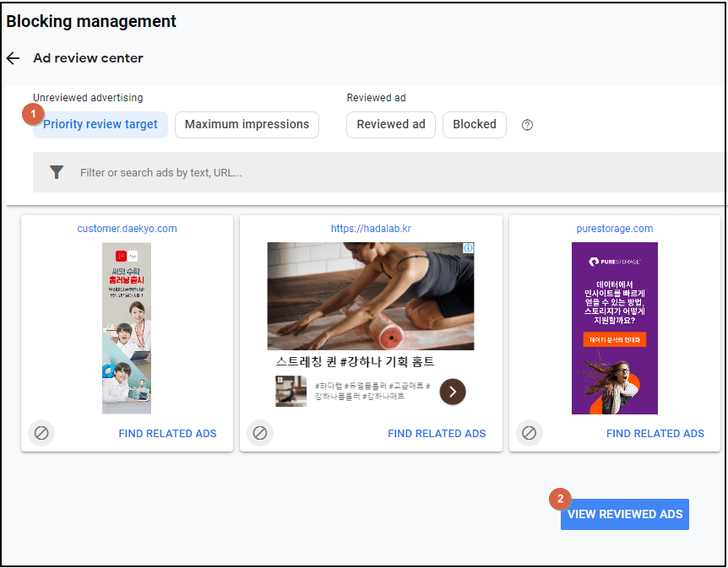Open the Blocked ads tab
Image resolution: width=728 pixels, height=568 pixels.
[475, 124]
